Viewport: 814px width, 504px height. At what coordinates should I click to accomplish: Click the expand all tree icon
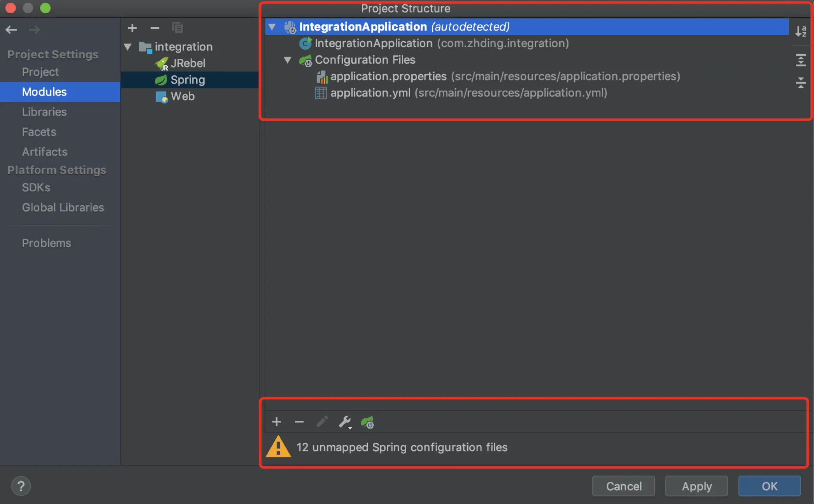(800, 60)
